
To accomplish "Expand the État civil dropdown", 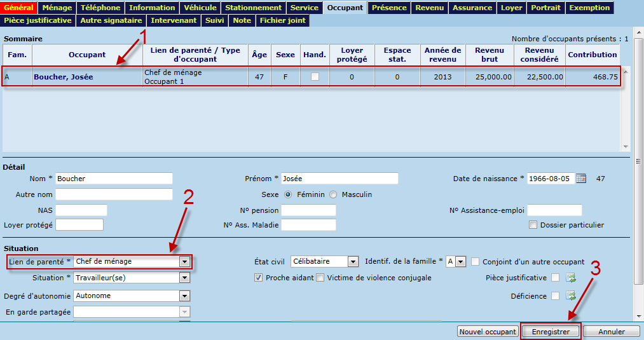I will (x=353, y=262).
